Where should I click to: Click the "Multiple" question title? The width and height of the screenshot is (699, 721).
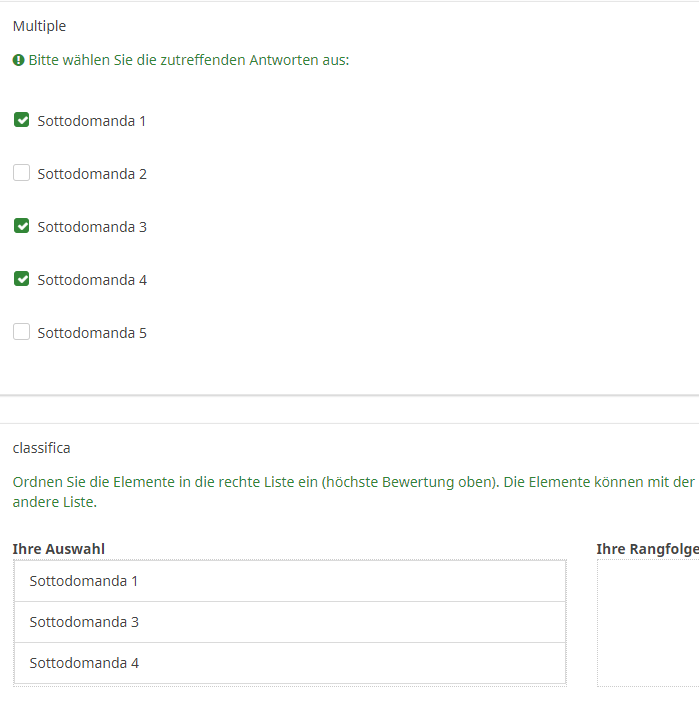[x=39, y=26]
